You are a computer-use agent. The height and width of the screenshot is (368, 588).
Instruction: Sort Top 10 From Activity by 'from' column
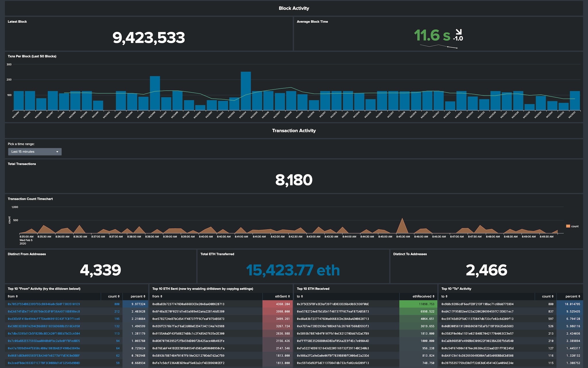[13, 296]
